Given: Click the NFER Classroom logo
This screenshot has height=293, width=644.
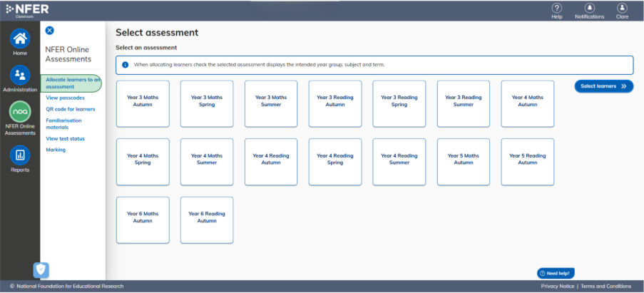Looking at the screenshot, I should coord(27,10).
